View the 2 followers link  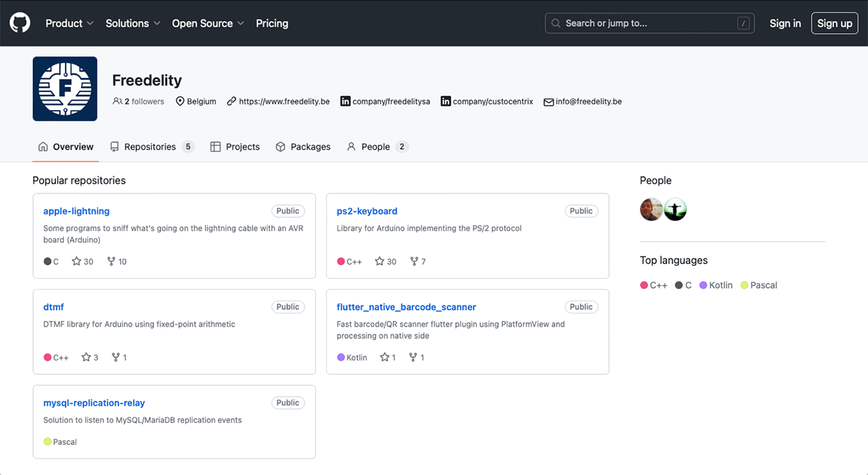(x=138, y=101)
